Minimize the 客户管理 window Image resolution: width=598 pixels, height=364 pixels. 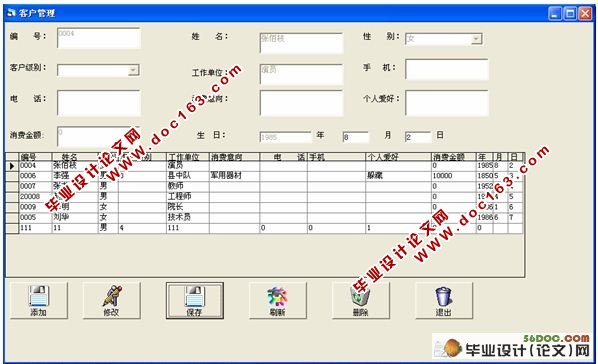tap(555, 13)
